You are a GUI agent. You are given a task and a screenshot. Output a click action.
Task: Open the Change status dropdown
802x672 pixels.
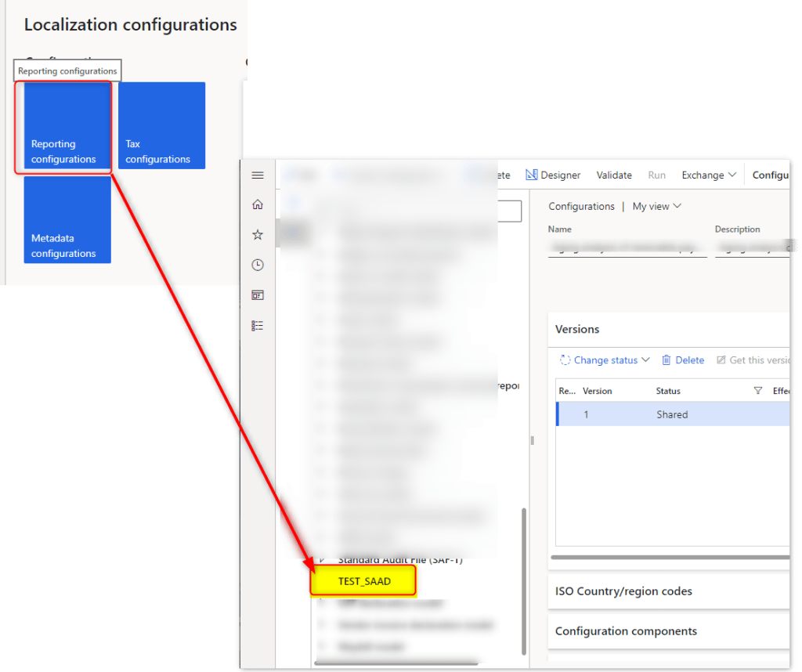[605, 360]
